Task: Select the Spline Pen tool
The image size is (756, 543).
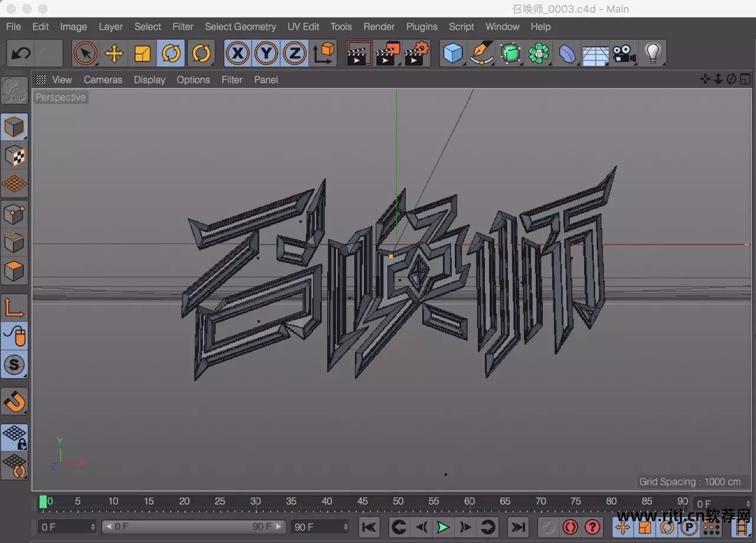Action: tap(482, 54)
